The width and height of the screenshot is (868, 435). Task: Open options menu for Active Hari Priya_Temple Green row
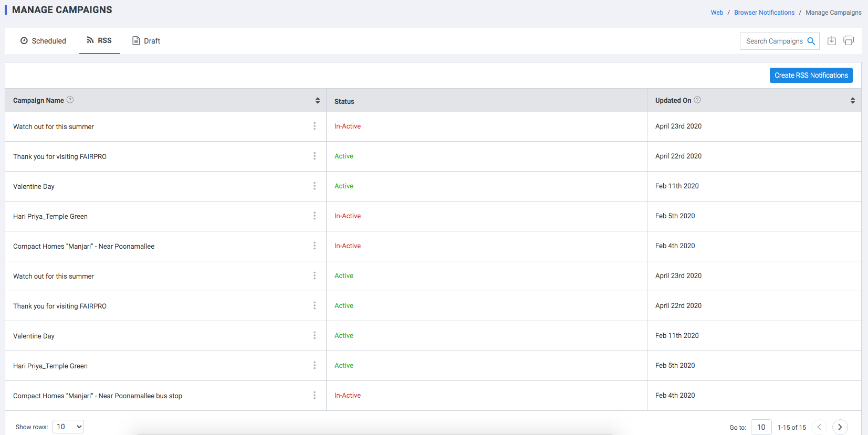tap(315, 365)
